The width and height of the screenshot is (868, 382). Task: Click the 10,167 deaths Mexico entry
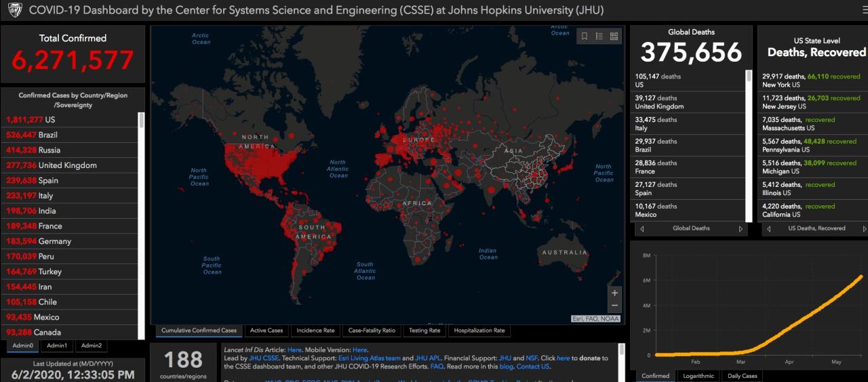coord(688,211)
